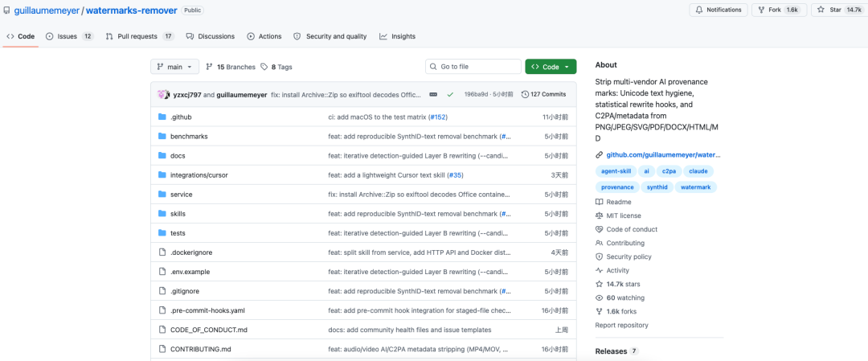Image resolution: width=868 pixels, height=361 pixels.
Task: Open the Issues tab
Action: 70,36
